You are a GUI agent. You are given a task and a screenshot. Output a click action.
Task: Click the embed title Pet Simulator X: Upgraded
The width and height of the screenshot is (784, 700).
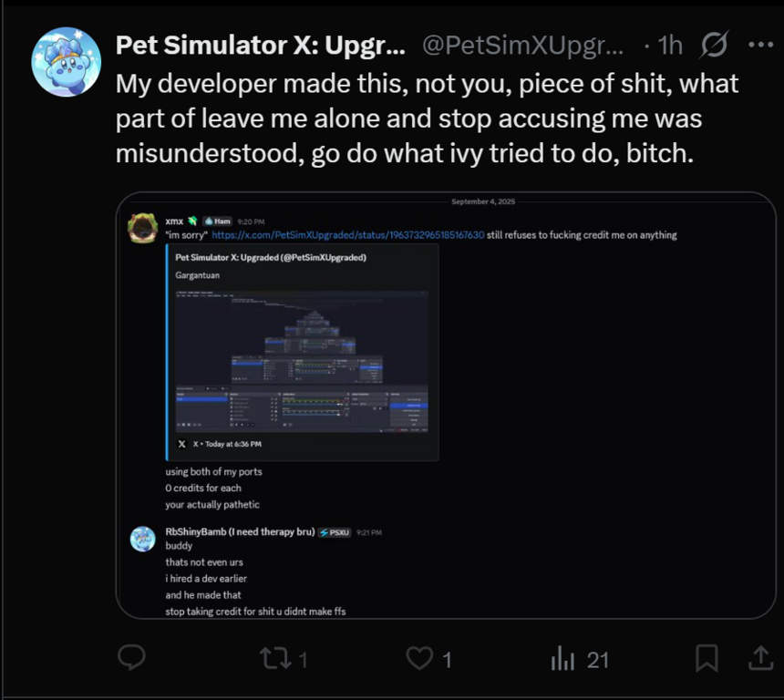(x=270, y=258)
